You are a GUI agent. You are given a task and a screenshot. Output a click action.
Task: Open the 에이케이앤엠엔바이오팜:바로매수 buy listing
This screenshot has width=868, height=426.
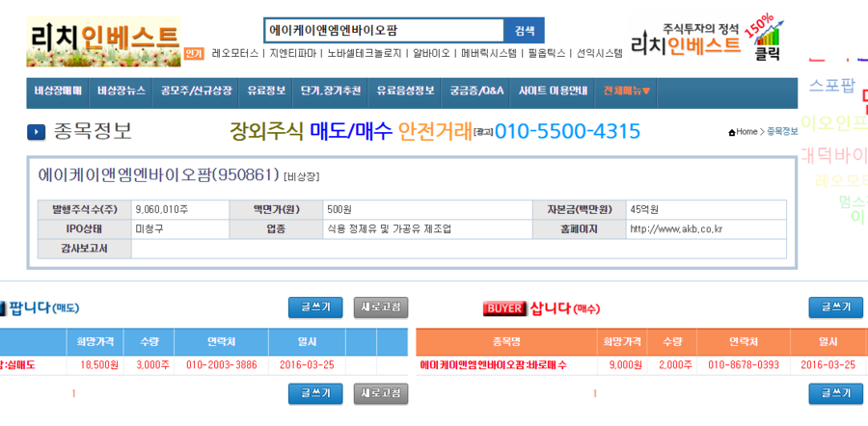coord(493,365)
